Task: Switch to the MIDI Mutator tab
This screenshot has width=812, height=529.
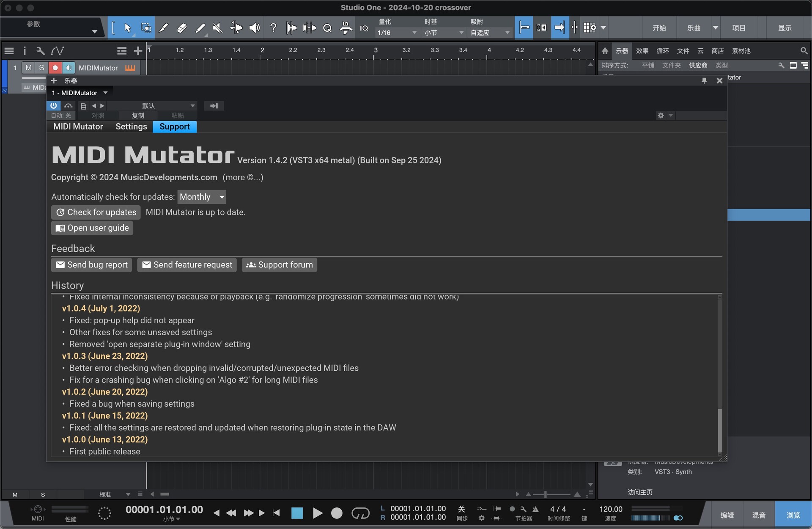Action: point(78,127)
